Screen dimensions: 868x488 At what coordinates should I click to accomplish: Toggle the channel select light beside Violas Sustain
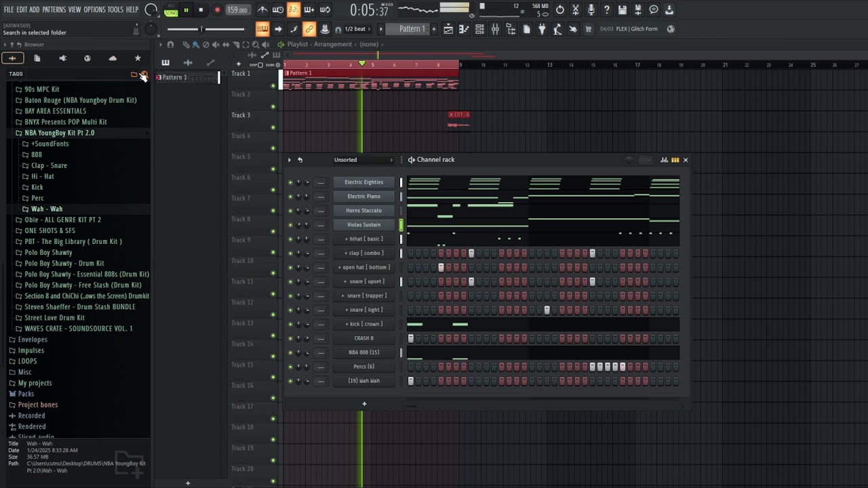(401, 225)
